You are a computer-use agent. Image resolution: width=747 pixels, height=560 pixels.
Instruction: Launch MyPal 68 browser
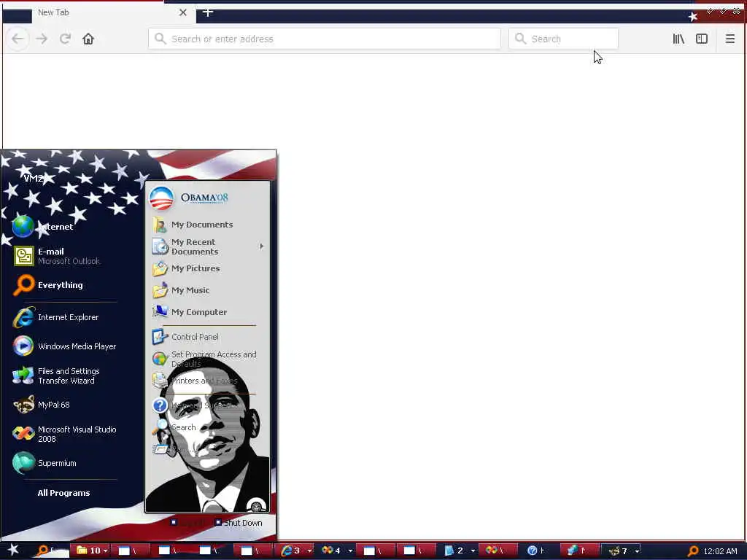click(42, 405)
